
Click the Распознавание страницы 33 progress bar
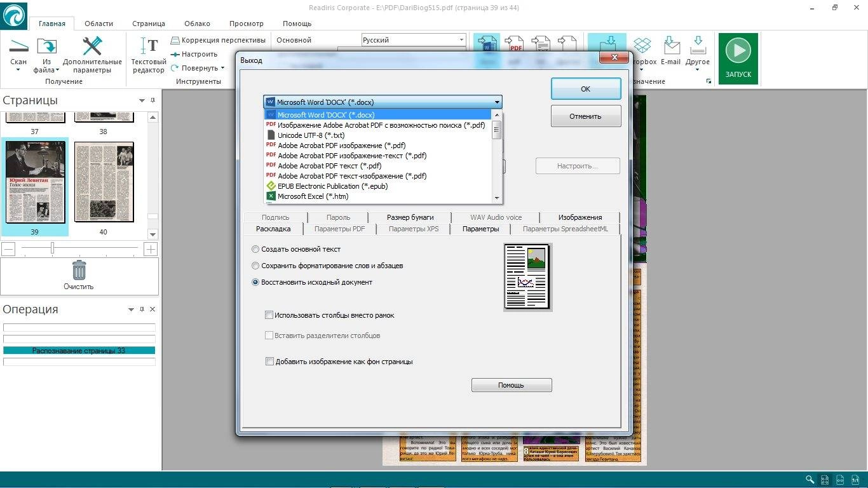pyautogui.click(x=79, y=351)
